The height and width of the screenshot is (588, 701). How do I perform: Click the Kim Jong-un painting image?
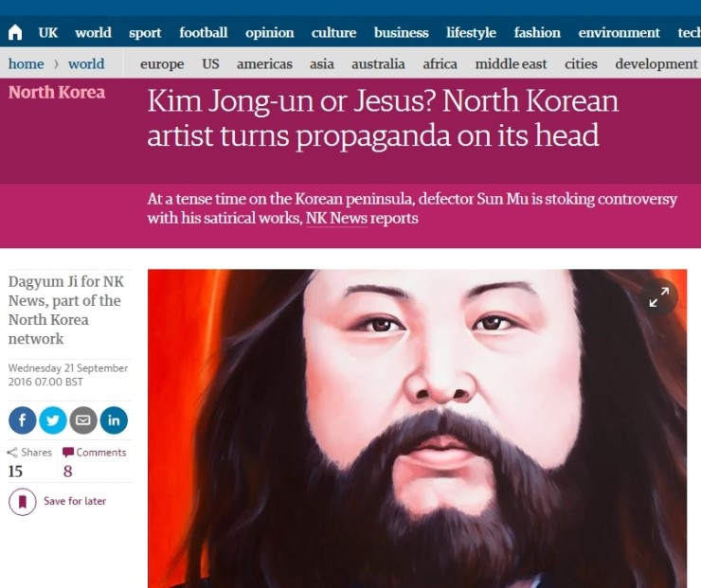point(417,429)
